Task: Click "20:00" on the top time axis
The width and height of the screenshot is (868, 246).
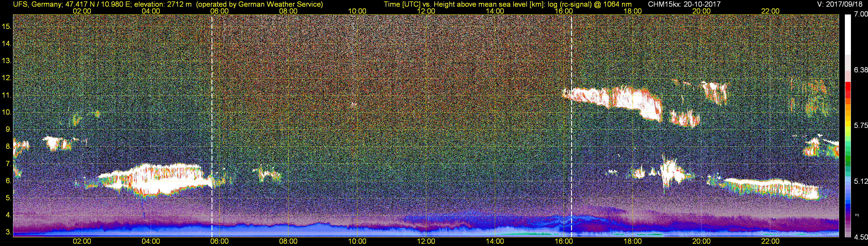Action: point(702,11)
